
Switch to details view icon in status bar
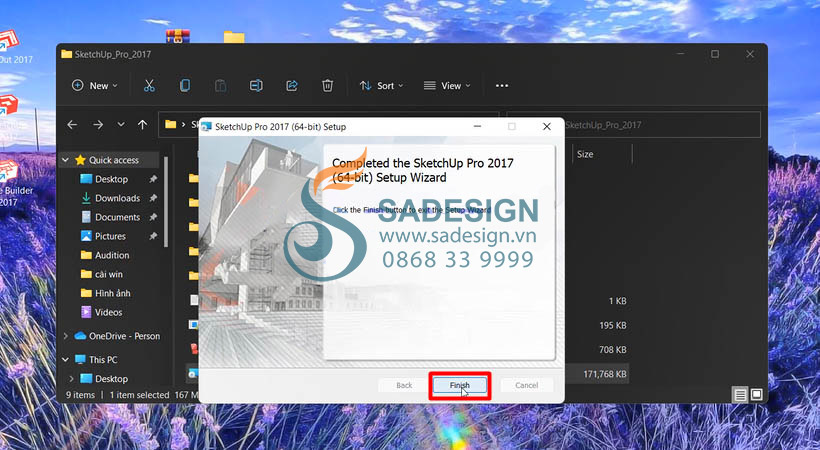740,395
